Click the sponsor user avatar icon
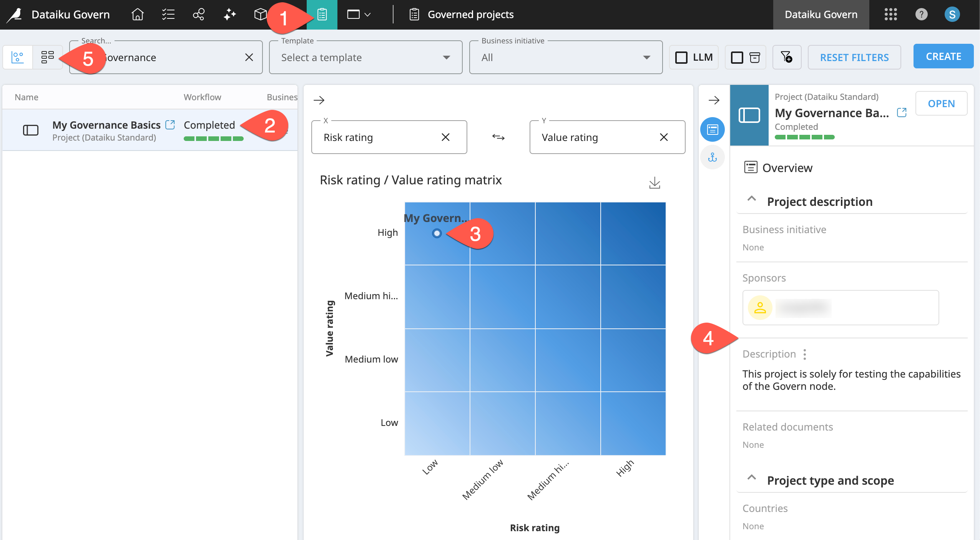This screenshot has height=540, width=980. click(760, 308)
